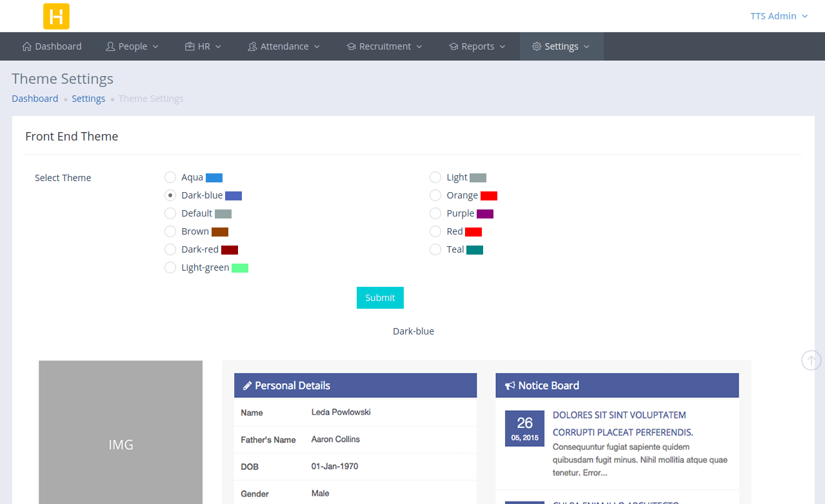
Task: Click the Settings gear icon
Action: pos(537,46)
